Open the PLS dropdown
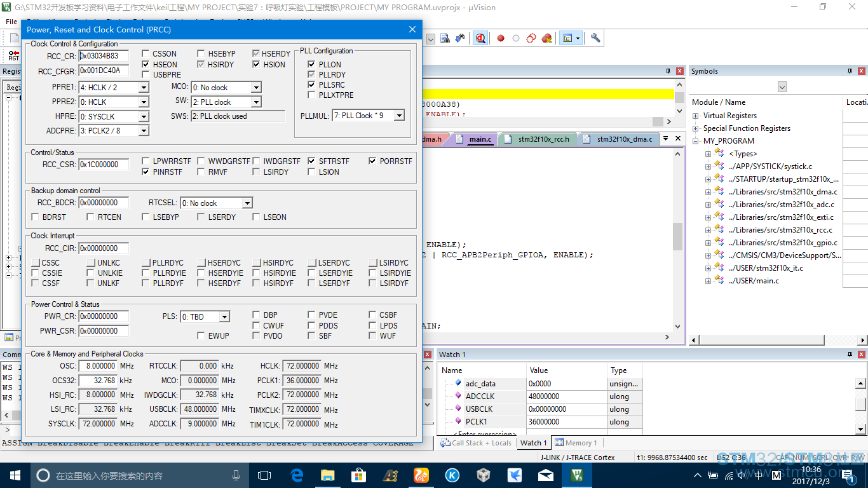Image resolution: width=868 pixels, height=488 pixels. click(x=224, y=316)
